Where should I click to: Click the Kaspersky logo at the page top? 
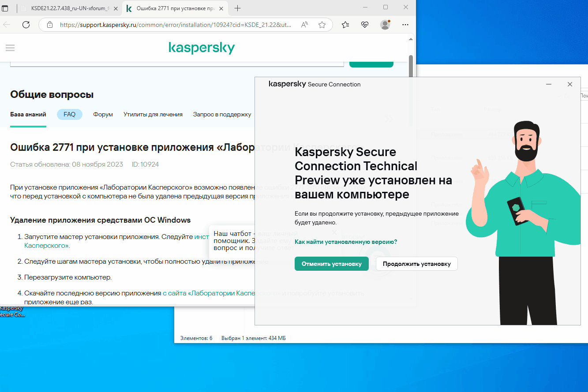[x=202, y=47]
